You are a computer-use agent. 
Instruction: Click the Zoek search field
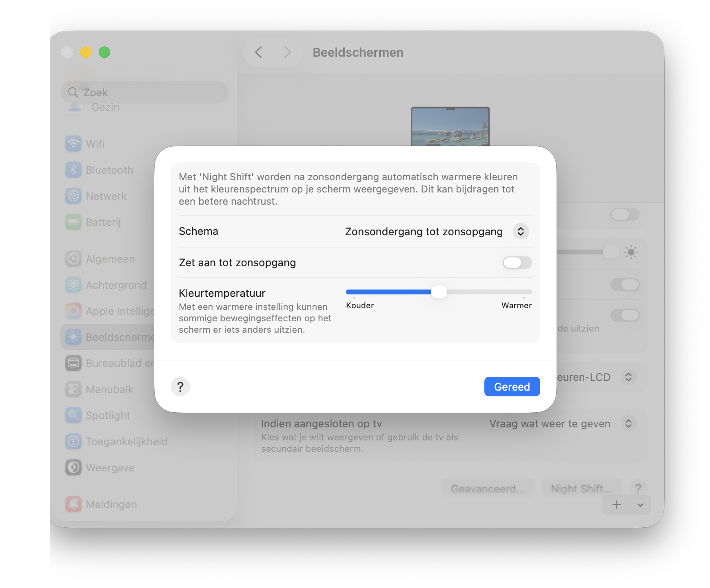click(x=144, y=92)
